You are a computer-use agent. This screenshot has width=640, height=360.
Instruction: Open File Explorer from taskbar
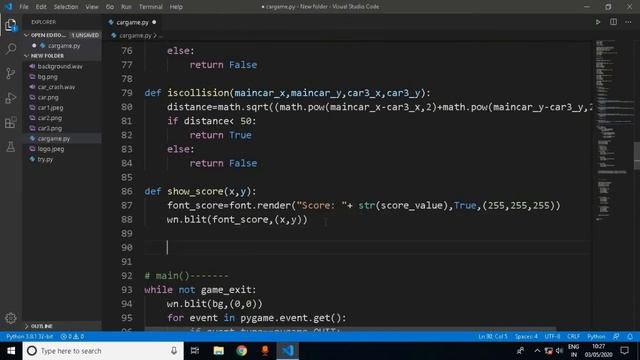point(218,351)
